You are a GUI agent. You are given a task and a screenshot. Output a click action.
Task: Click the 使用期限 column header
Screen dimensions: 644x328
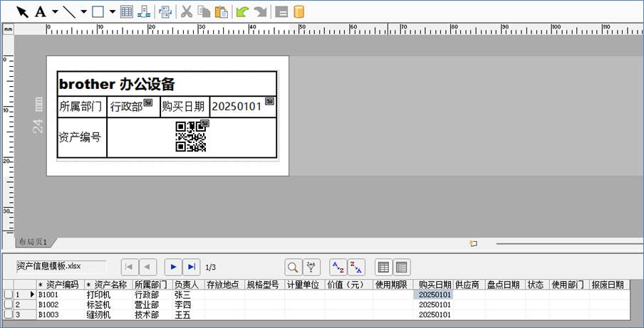(393, 285)
